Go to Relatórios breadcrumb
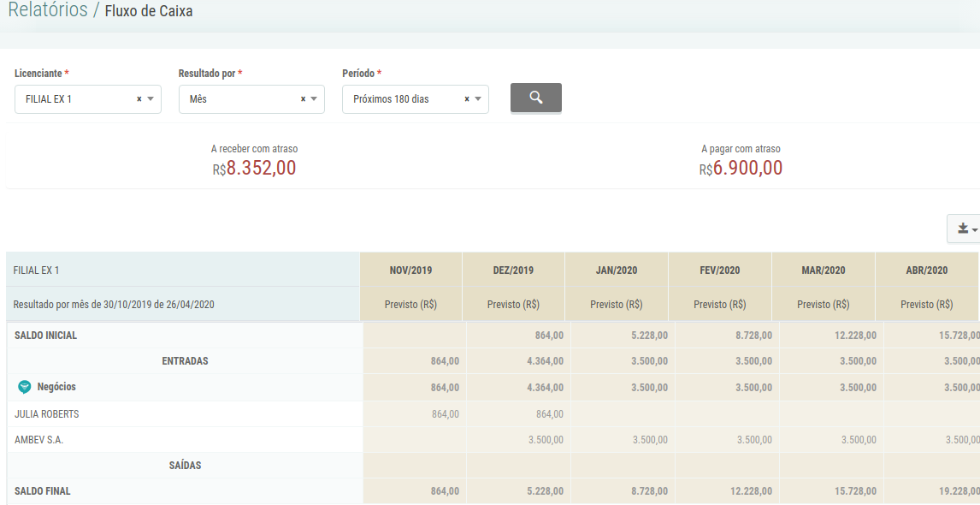The image size is (980, 505). click(x=48, y=10)
